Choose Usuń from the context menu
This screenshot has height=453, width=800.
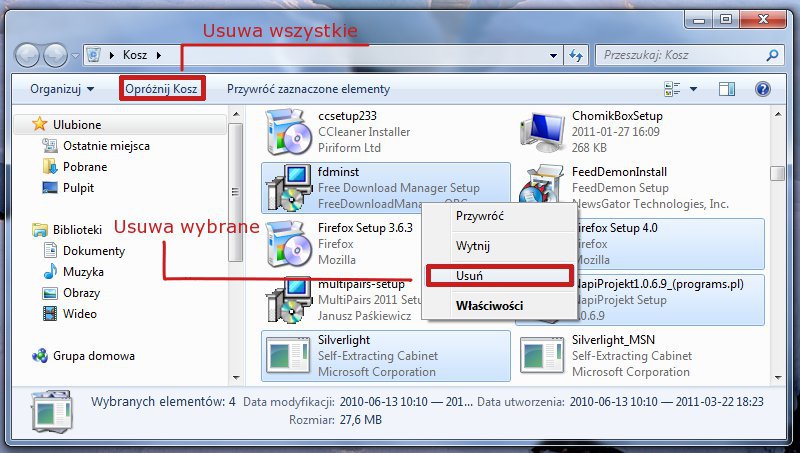tap(499, 275)
